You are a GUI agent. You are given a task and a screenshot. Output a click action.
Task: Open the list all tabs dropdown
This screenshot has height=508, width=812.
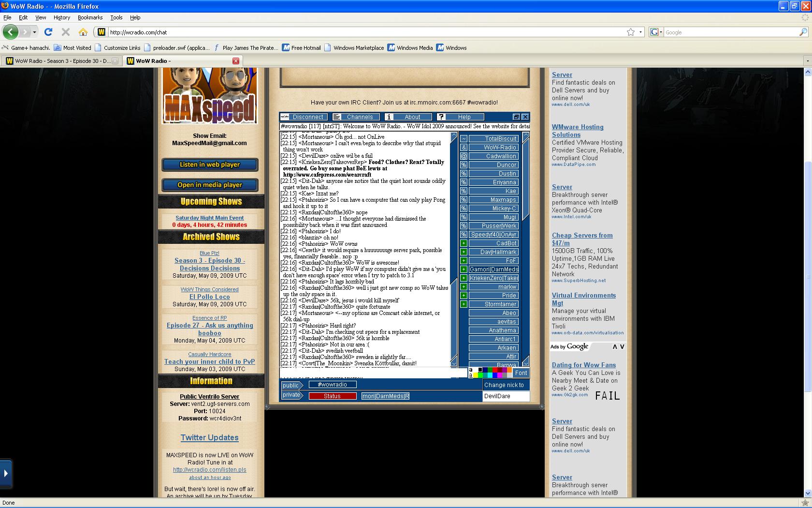pos(807,61)
